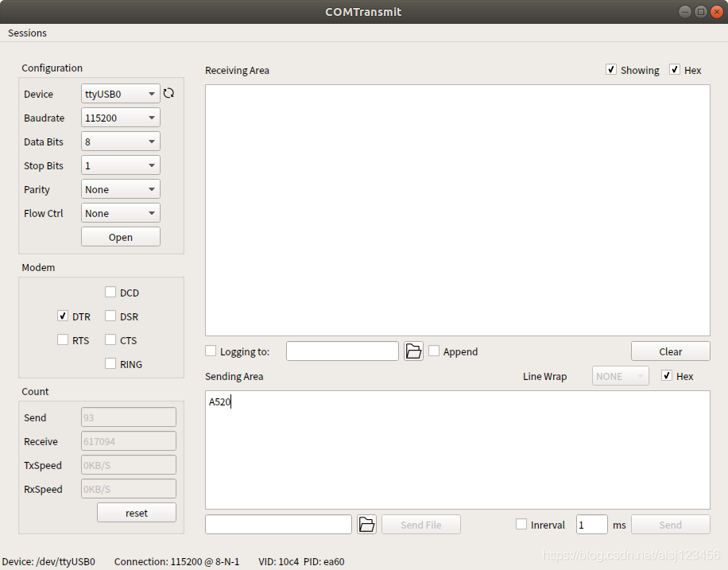
Task: Uncheck the Showing checkbox
Action: coord(611,70)
